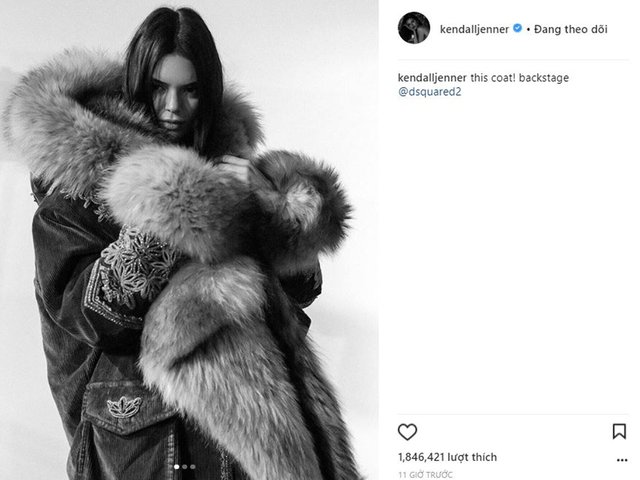Screen dimensions: 640x480
Task: Open the kendalljenner username in the header
Action: pyautogui.click(x=474, y=29)
